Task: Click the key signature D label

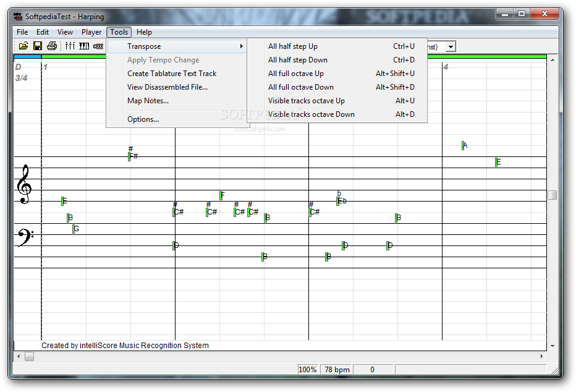Action: (x=19, y=67)
